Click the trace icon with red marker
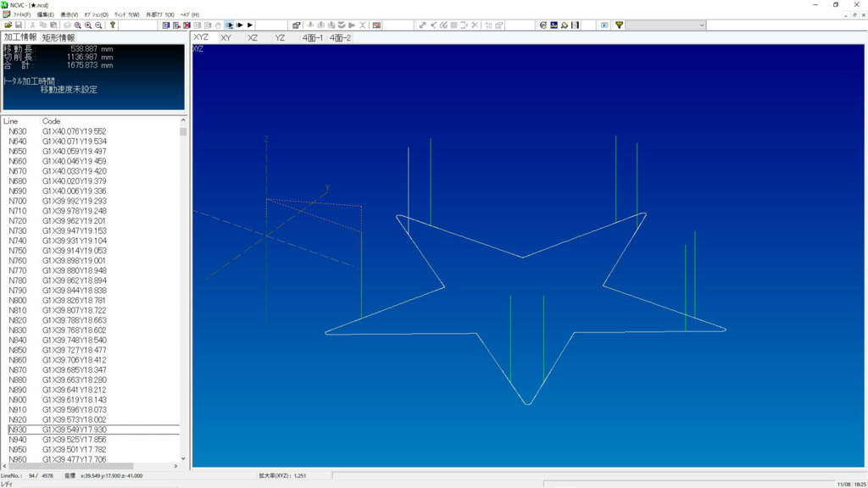Image resolution: width=868 pixels, height=488 pixels. pyautogui.click(x=176, y=25)
